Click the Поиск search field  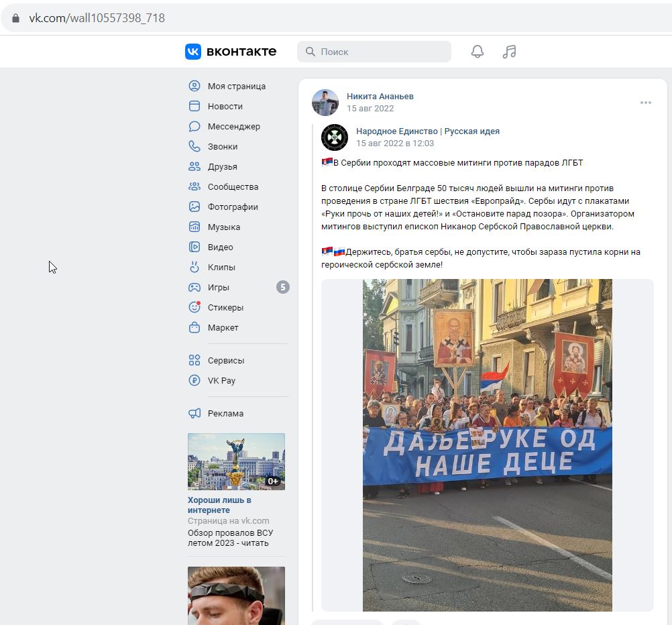tap(374, 52)
